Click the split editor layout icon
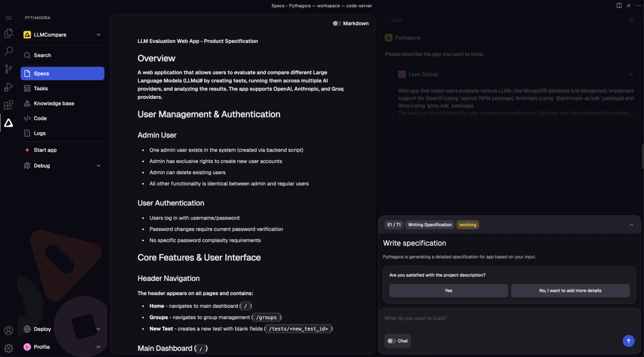The height and width of the screenshot is (357, 644). [x=619, y=5]
